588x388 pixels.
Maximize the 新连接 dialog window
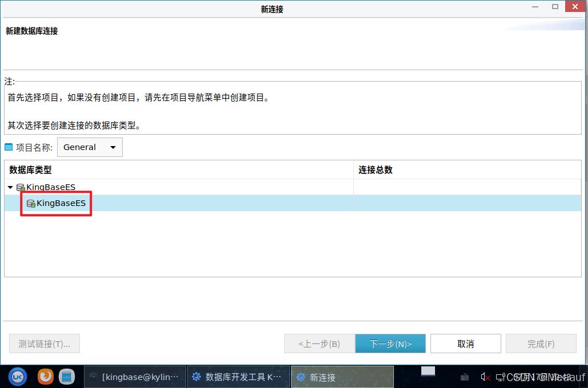point(555,7)
